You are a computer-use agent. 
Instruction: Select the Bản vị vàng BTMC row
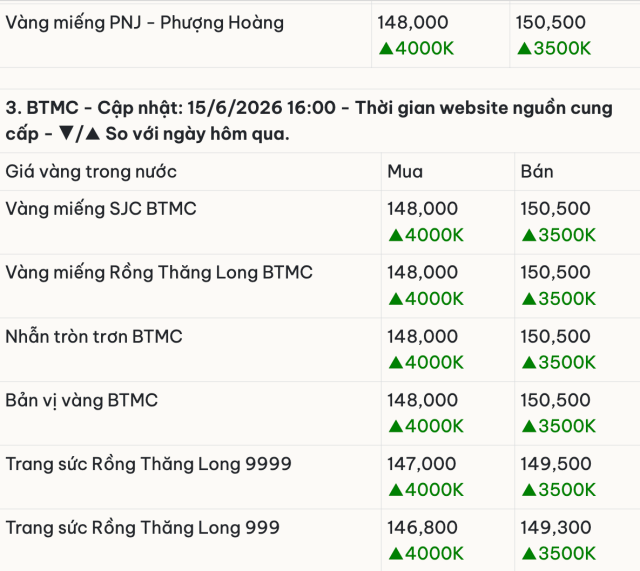tap(320, 413)
